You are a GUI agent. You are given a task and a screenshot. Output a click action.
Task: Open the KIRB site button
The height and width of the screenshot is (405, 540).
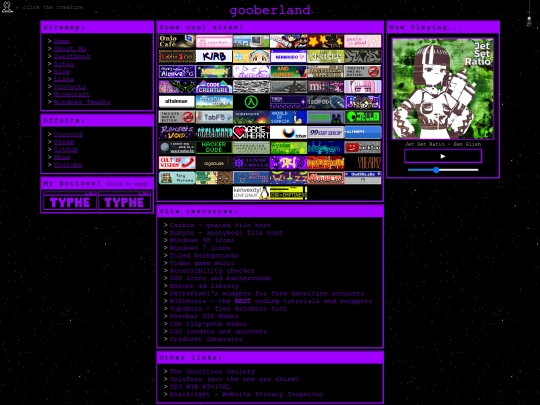pos(214,56)
